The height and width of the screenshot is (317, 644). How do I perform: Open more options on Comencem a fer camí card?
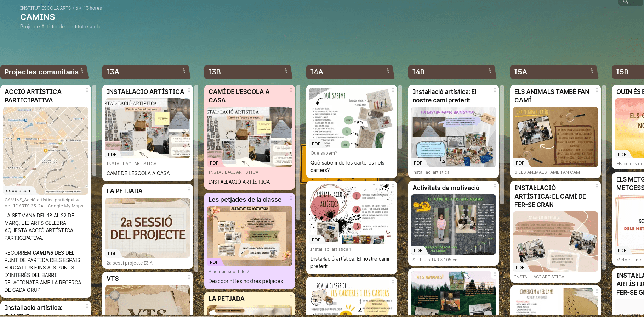coord(597,291)
